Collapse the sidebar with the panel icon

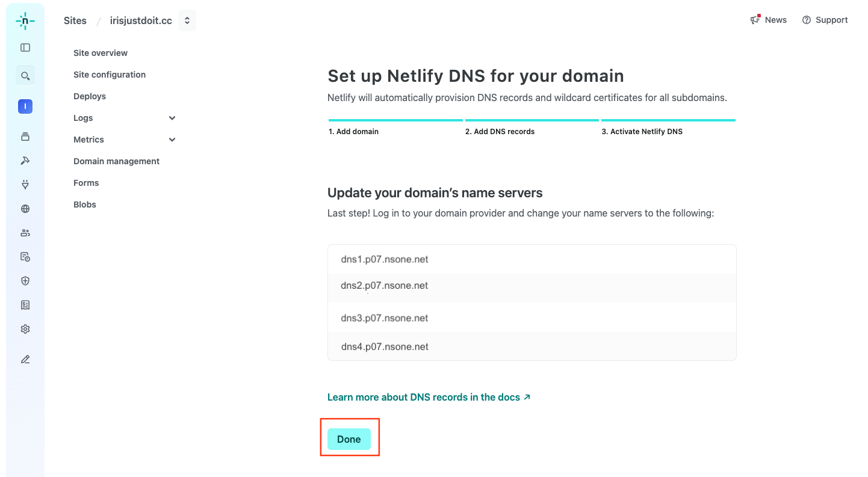25,48
